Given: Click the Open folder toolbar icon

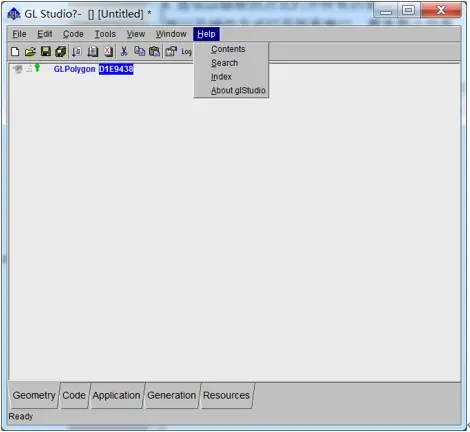Looking at the screenshot, I should (x=30, y=52).
